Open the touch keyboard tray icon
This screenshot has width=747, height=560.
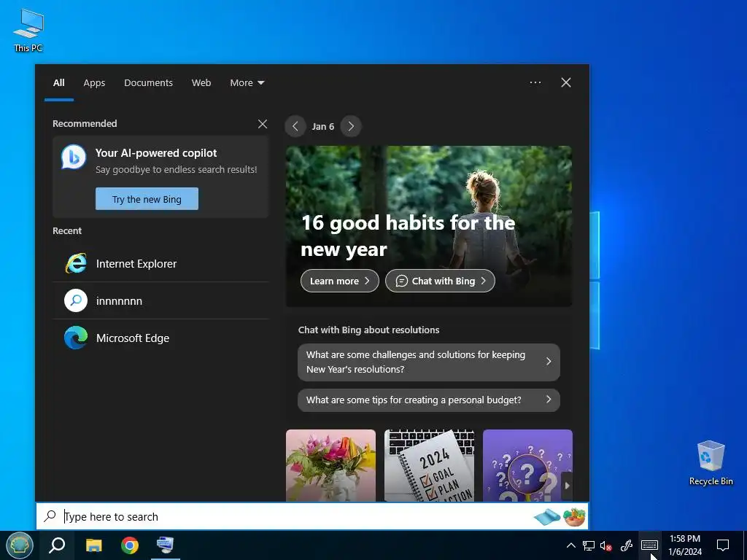tap(649, 545)
